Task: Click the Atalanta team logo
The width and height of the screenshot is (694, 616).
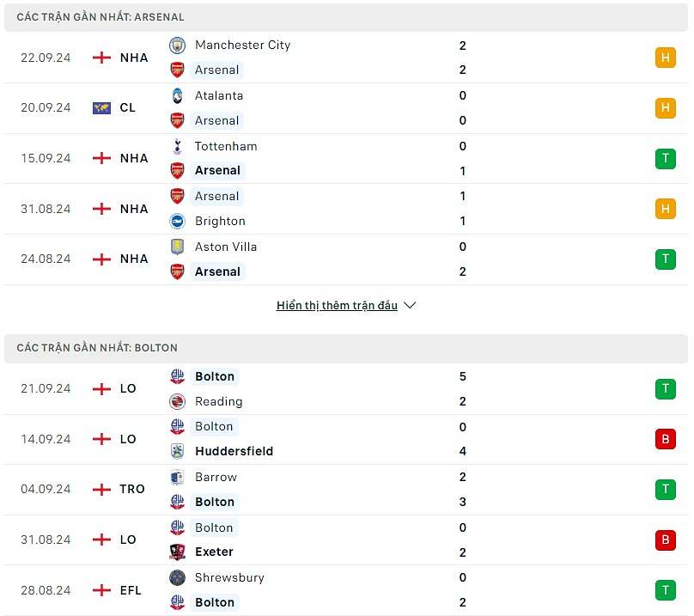Action: click(x=177, y=95)
